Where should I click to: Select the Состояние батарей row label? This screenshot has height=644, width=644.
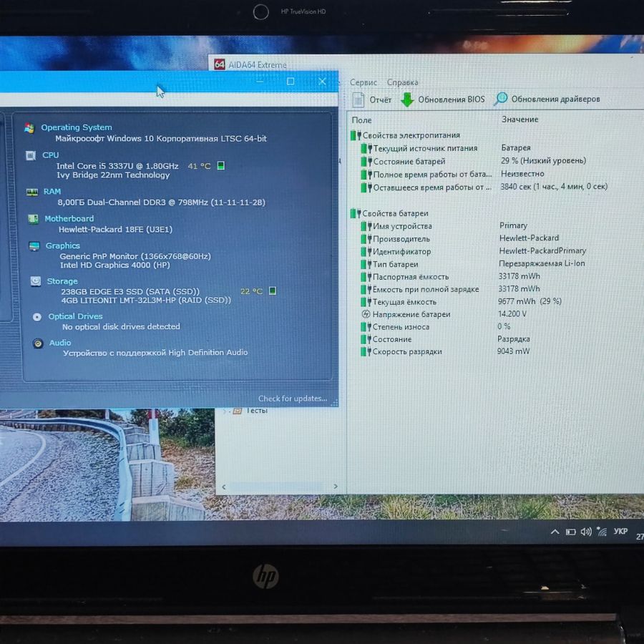409,162
